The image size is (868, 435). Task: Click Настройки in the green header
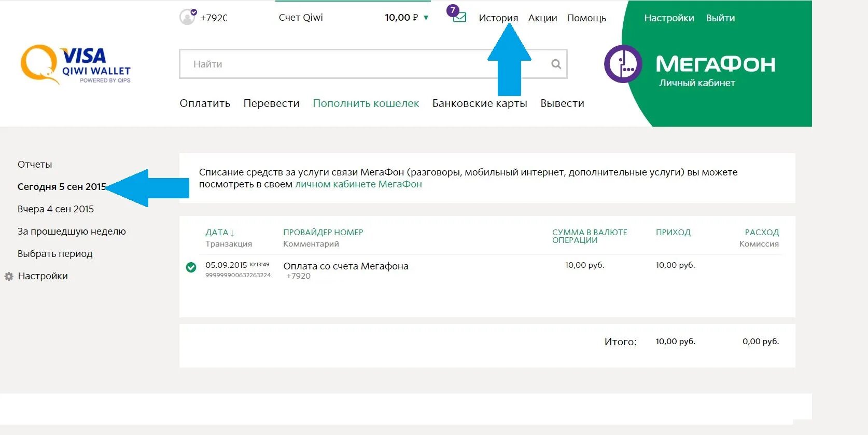point(669,18)
